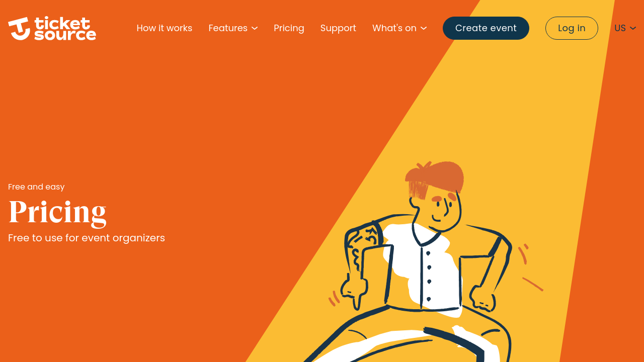Expand the chevron beside Features
This screenshot has height=362, width=644.
click(x=255, y=29)
